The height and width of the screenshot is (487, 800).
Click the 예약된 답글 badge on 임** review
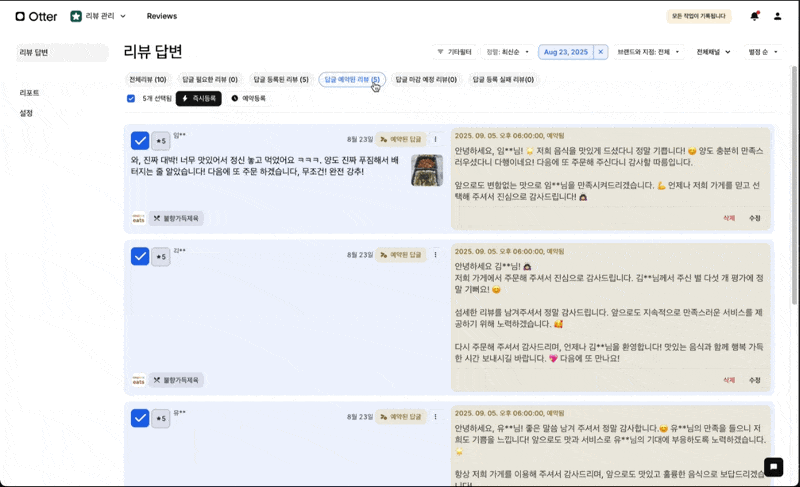(401, 139)
